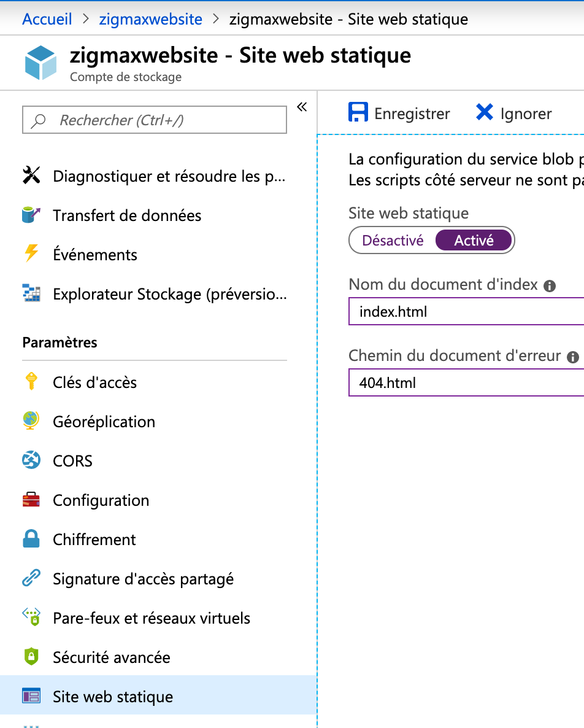Open Événements lightning bolt entry
The image size is (584, 728).
pyautogui.click(x=95, y=254)
